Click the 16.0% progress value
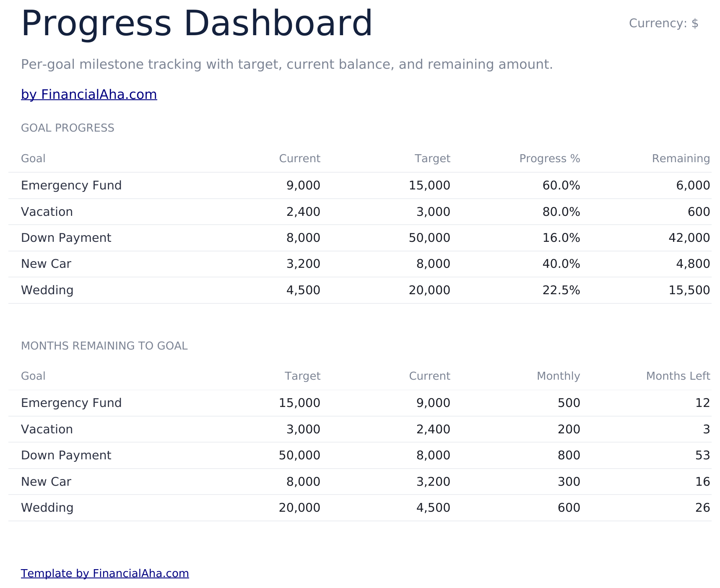This screenshot has width=720, height=588. pyautogui.click(x=561, y=238)
